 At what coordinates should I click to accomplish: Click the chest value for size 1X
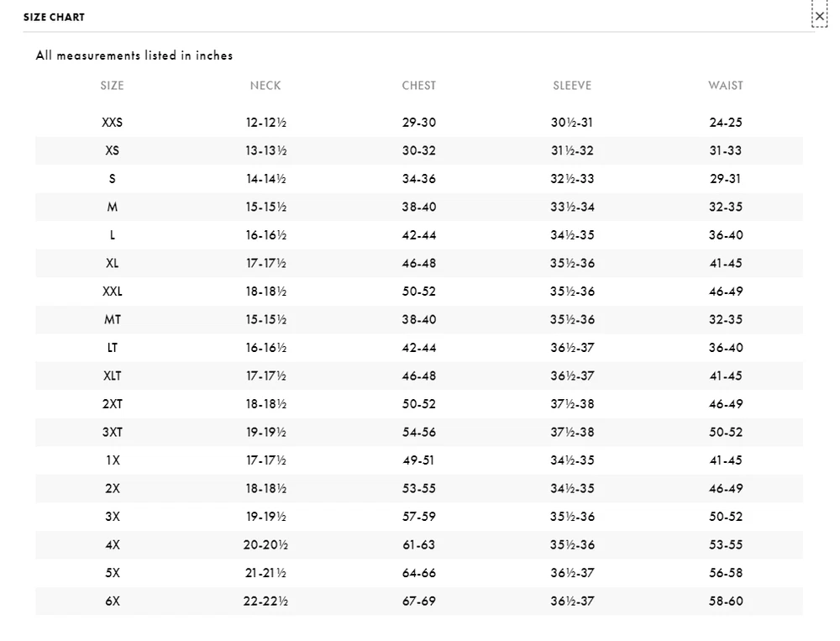click(x=419, y=460)
